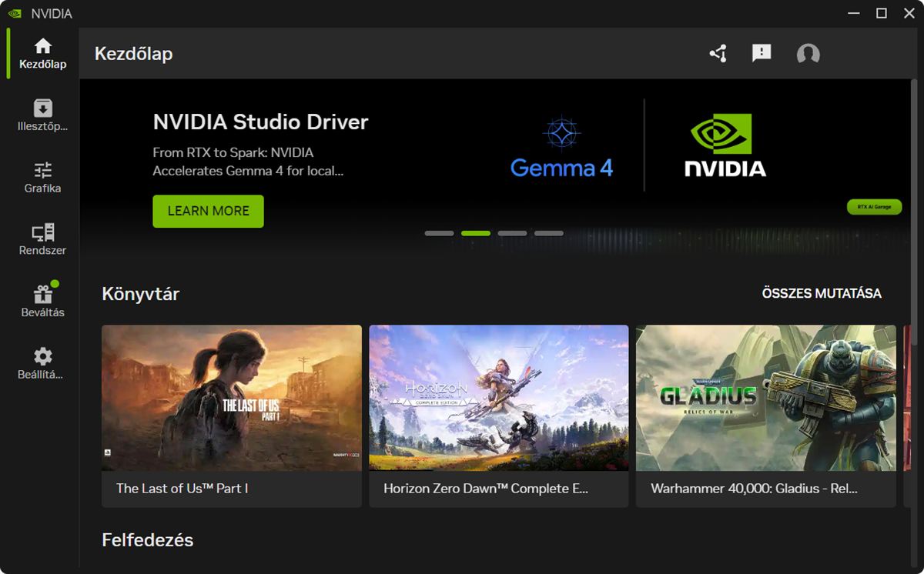The height and width of the screenshot is (574, 924).
Task: Open the Rendszer system icon
Action: [x=43, y=232]
